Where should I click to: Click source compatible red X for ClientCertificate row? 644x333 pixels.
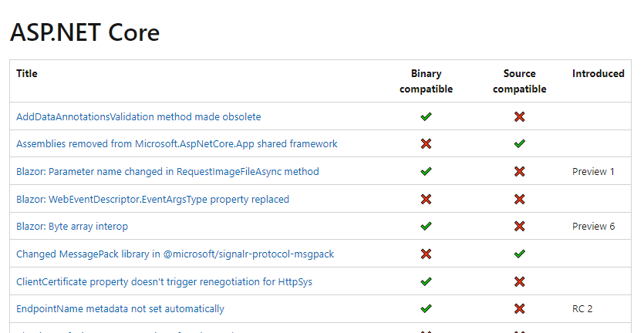pos(520,281)
